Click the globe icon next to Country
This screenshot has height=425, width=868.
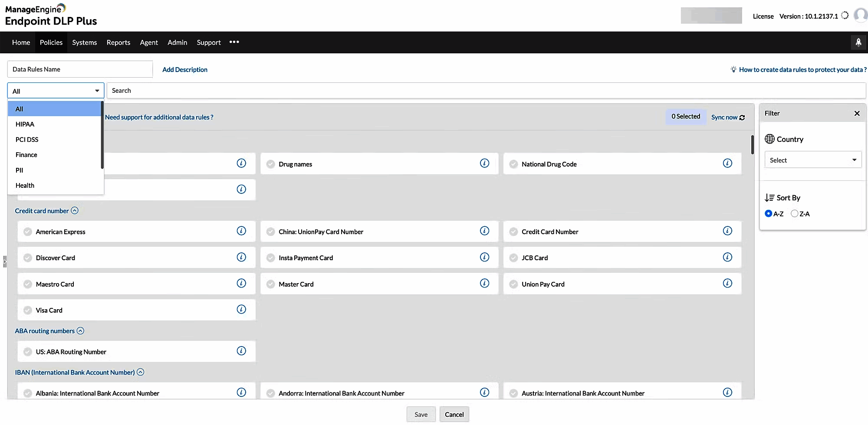769,139
